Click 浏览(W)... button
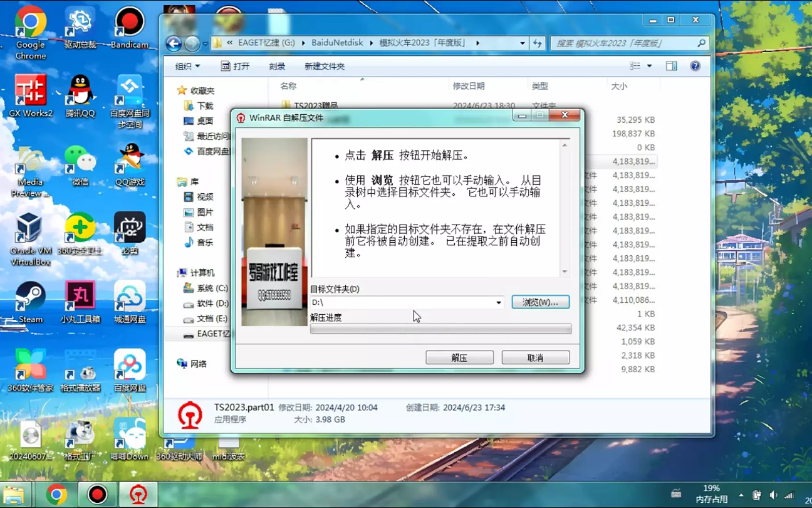The width and height of the screenshot is (812, 508). [x=540, y=302]
